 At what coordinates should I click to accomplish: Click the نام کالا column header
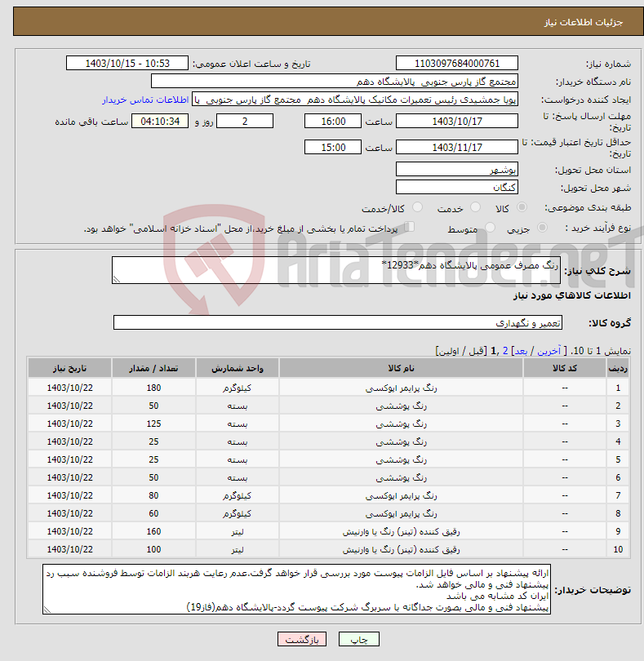click(401, 368)
